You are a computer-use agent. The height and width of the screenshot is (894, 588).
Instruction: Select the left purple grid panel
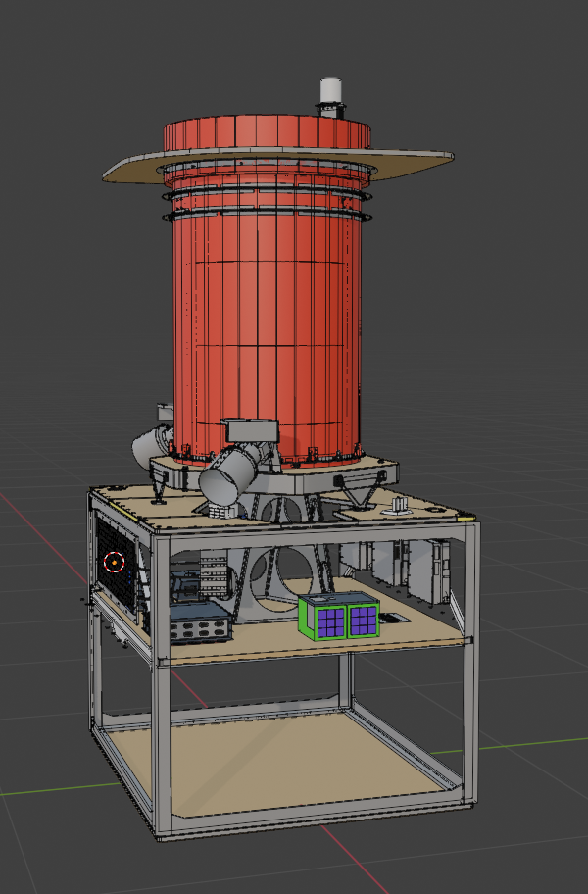coord(324,620)
